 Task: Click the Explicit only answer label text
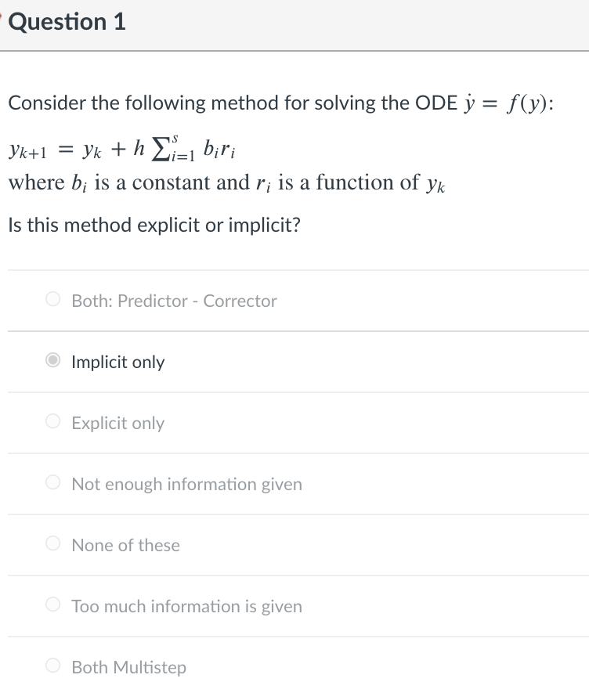pyautogui.click(x=117, y=423)
